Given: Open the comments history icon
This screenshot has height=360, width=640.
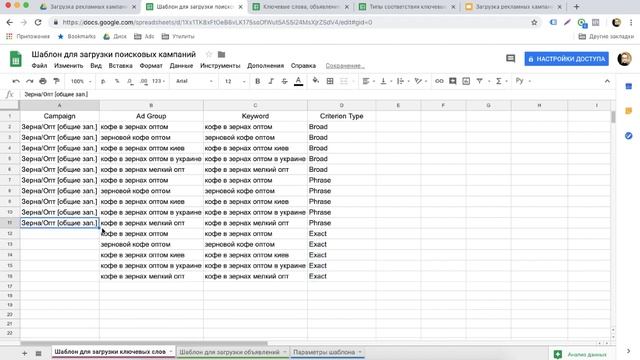Looking at the screenshot, I should [x=510, y=59].
